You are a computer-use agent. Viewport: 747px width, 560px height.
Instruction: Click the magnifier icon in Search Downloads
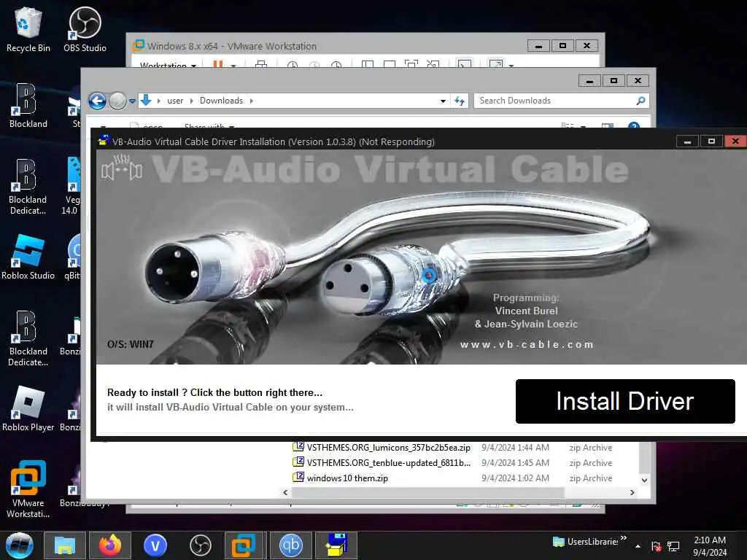[x=640, y=101]
